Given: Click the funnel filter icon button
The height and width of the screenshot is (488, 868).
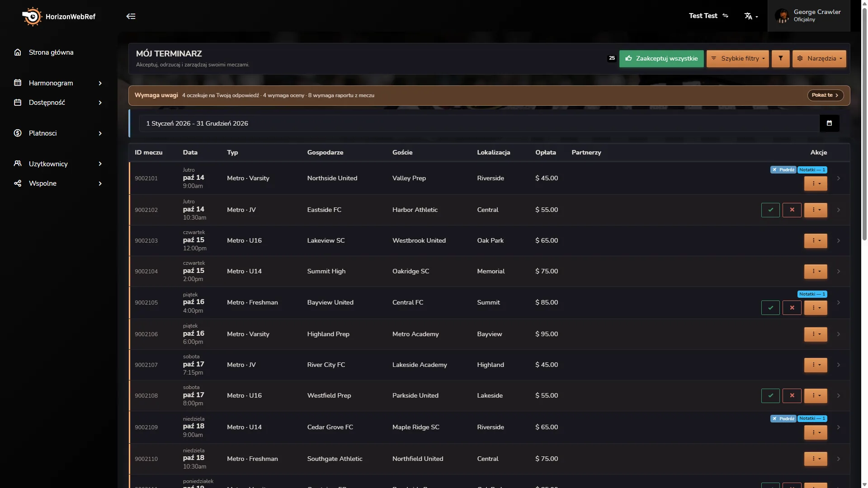Looking at the screenshot, I should pyautogui.click(x=780, y=59).
